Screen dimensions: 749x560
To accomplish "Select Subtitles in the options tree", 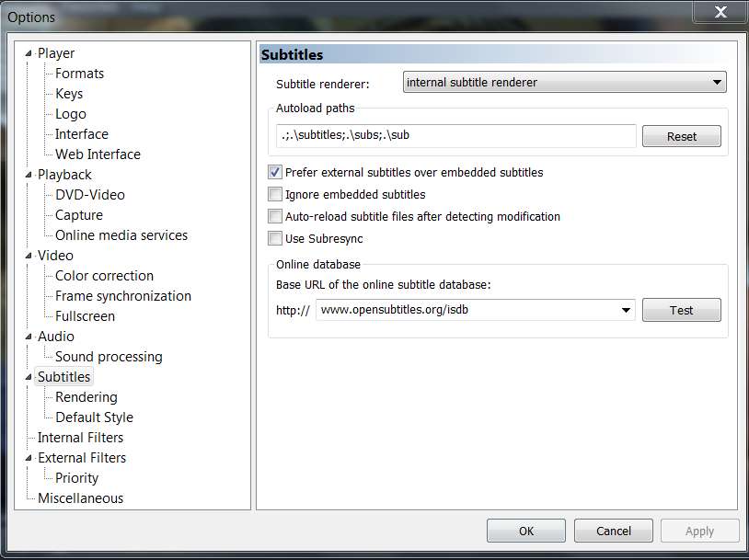I will point(64,377).
